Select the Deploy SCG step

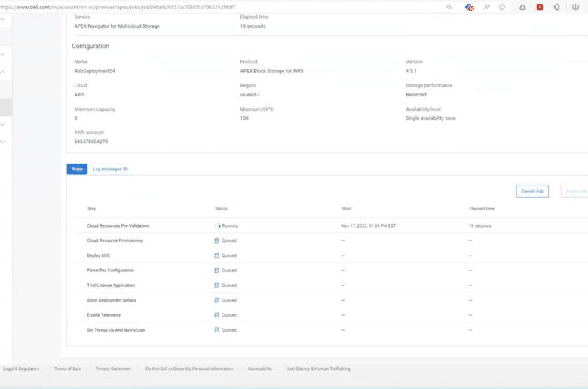point(98,256)
